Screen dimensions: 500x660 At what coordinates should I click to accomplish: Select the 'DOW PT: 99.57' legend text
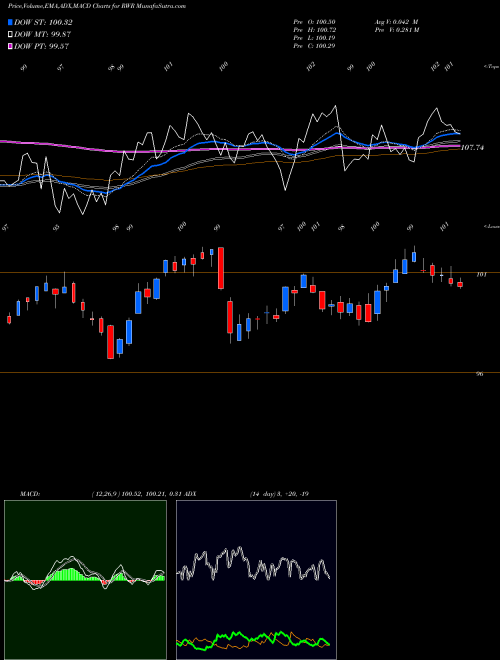coord(41,46)
